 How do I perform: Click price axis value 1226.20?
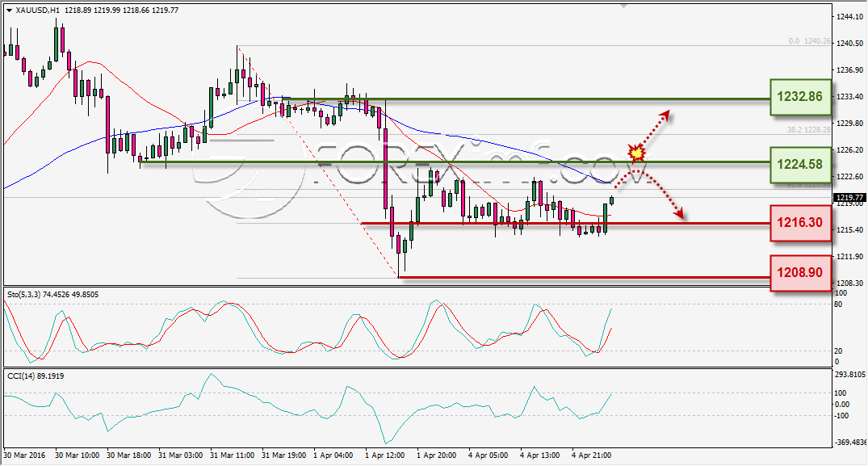tap(849, 149)
